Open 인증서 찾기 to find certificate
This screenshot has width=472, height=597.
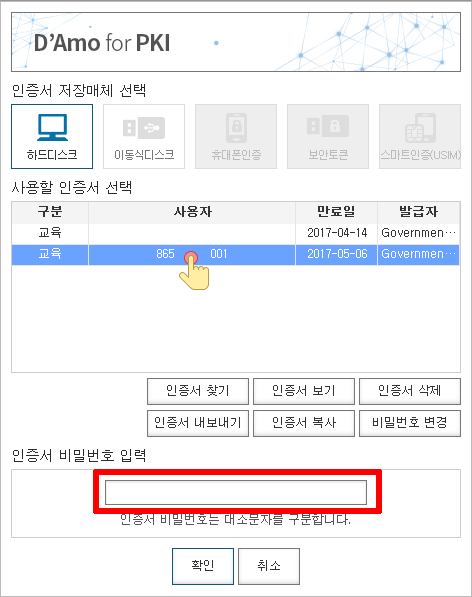pyautogui.click(x=198, y=391)
